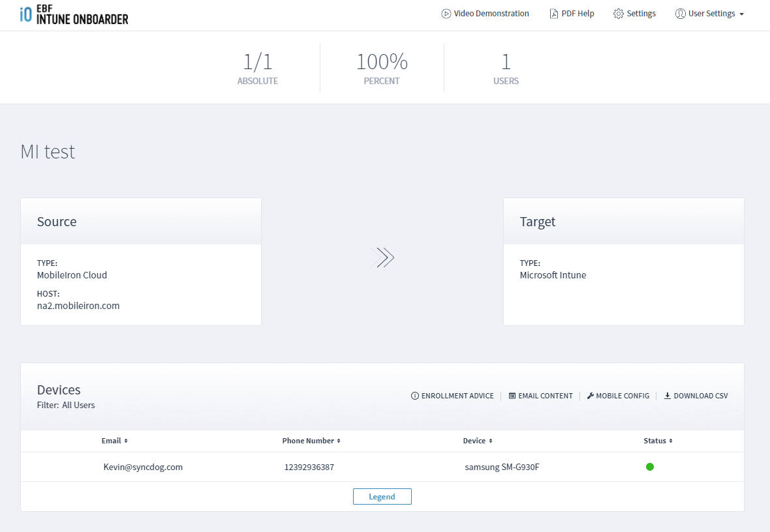The width and height of the screenshot is (770, 532).
Task: Sort devices by the Device column
Action: (477, 441)
